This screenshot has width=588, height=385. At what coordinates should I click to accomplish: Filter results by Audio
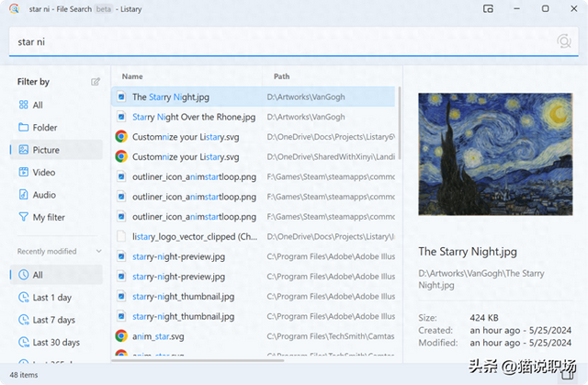click(56, 195)
